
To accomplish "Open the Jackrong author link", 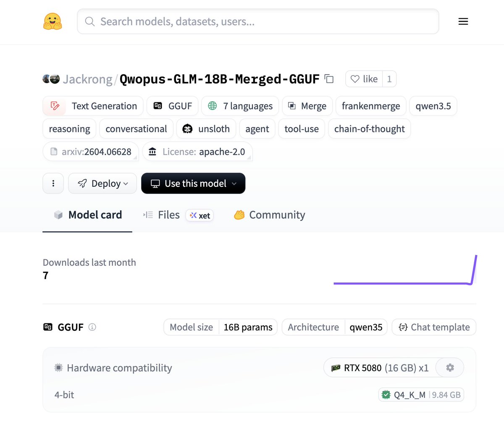I will pos(87,79).
